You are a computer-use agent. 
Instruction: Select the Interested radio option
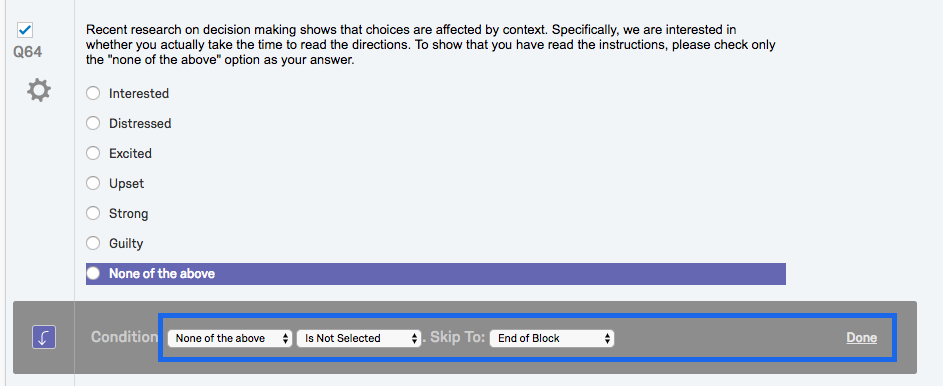pyautogui.click(x=93, y=93)
